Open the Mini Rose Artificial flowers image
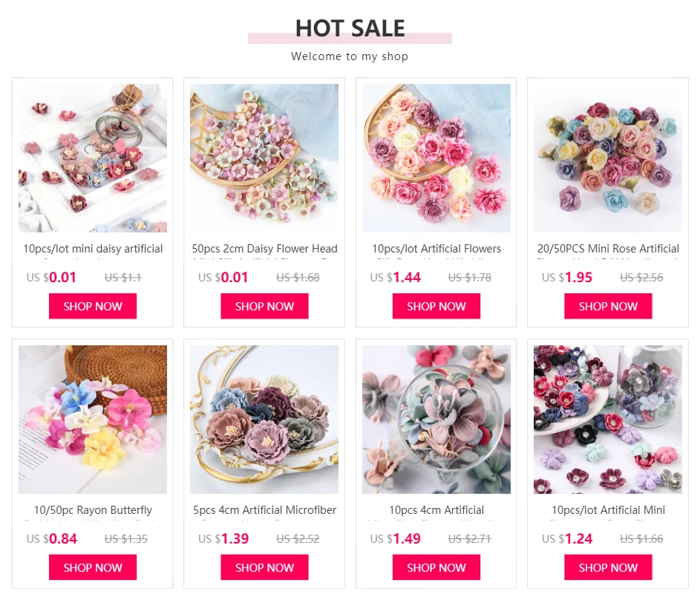 pyautogui.click(x=608, y=158)
